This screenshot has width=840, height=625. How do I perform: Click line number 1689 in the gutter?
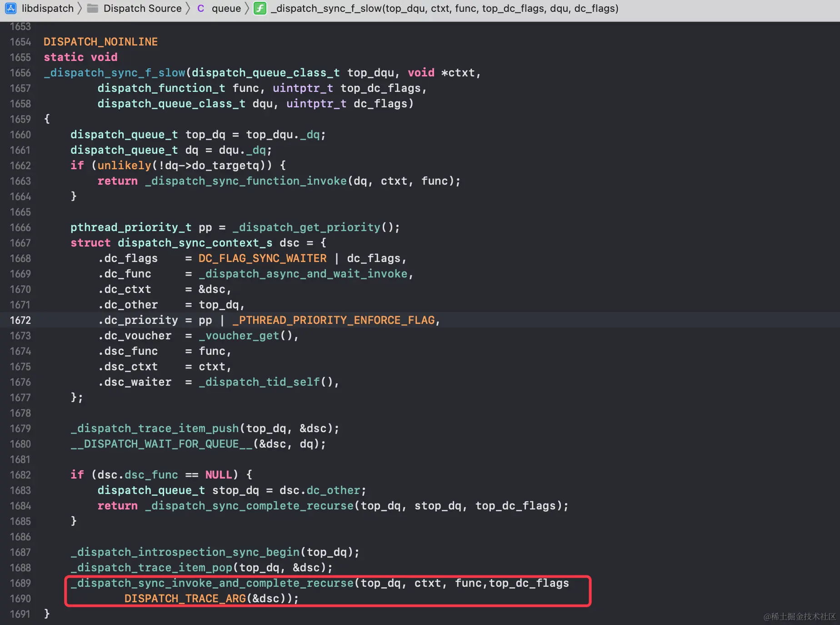(x=20, y=583)
